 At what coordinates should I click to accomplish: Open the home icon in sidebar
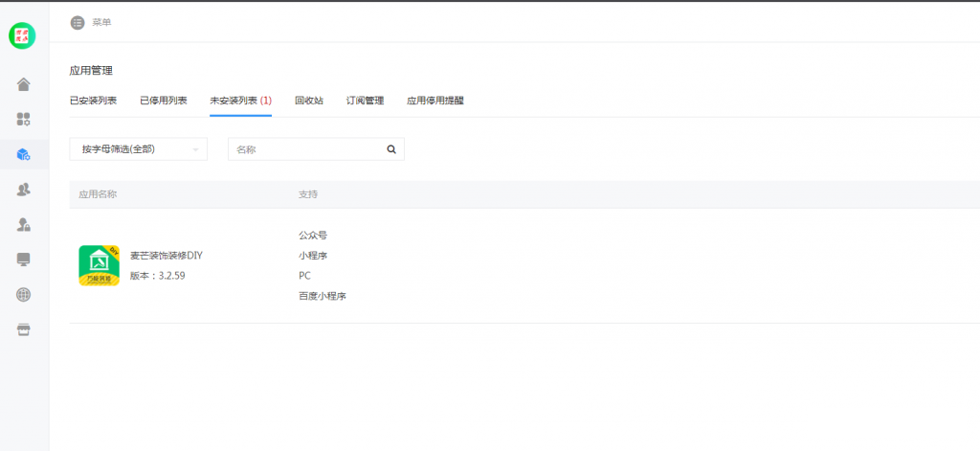pos(24,84)
